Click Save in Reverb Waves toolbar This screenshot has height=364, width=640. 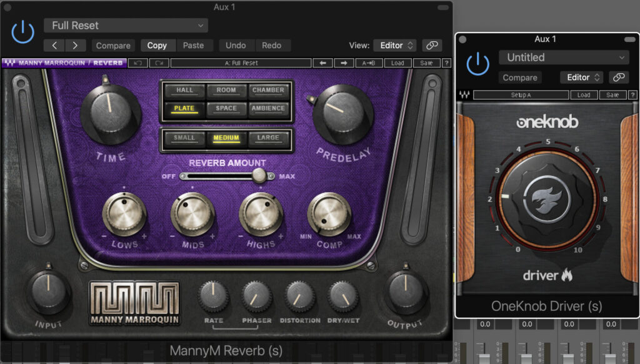pos(426,63)
